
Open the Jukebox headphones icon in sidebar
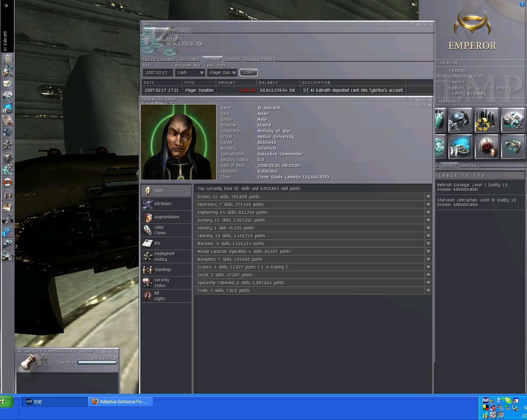pos(7,219)
